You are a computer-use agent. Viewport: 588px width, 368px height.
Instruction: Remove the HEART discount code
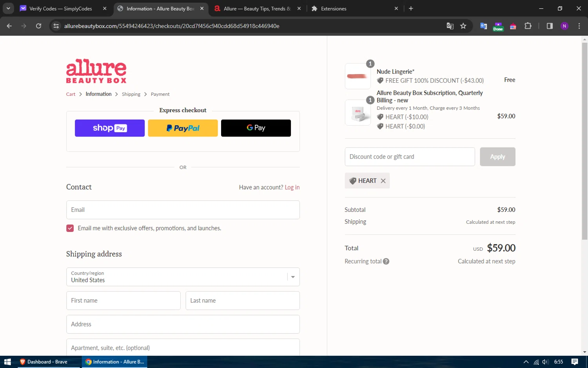pos(383,181)
